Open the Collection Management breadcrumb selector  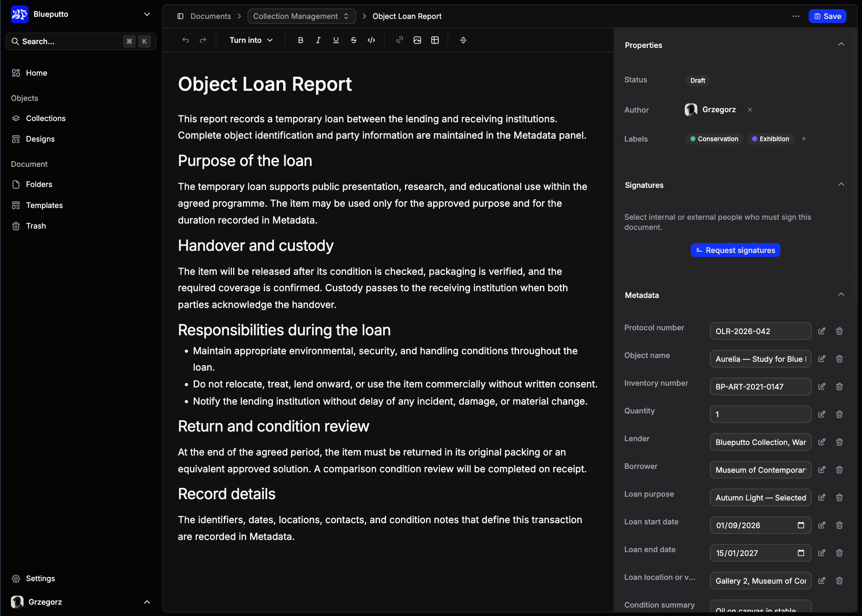302,16
